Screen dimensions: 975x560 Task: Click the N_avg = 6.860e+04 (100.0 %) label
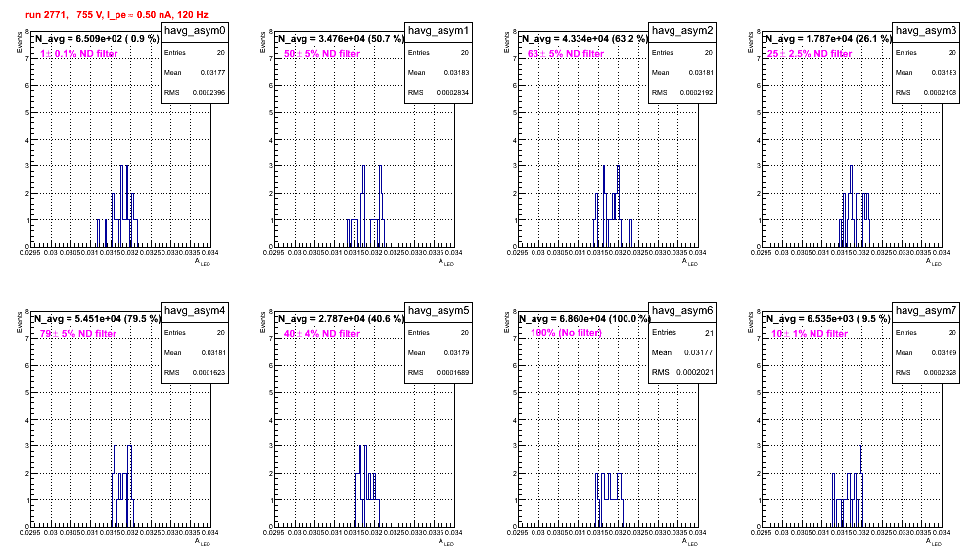(x=584, y=318)
